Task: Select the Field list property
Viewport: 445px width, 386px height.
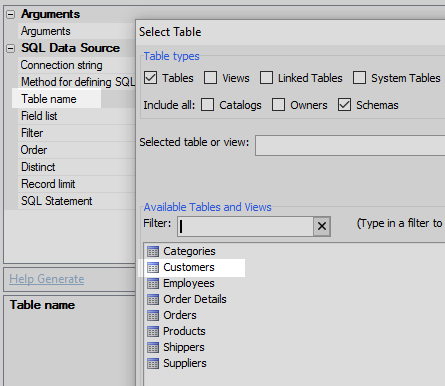Action: [77, 116]
